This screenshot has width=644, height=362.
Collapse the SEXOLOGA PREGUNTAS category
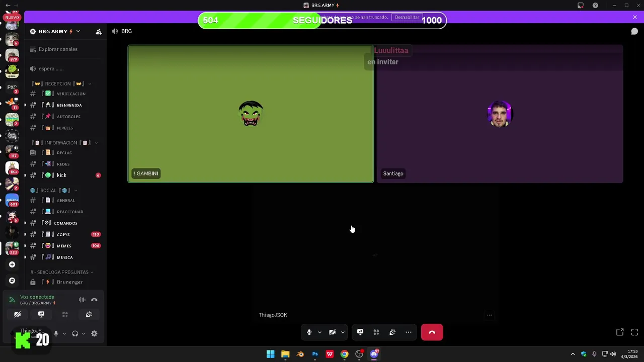pyautogui.click(x=62, y=272)
